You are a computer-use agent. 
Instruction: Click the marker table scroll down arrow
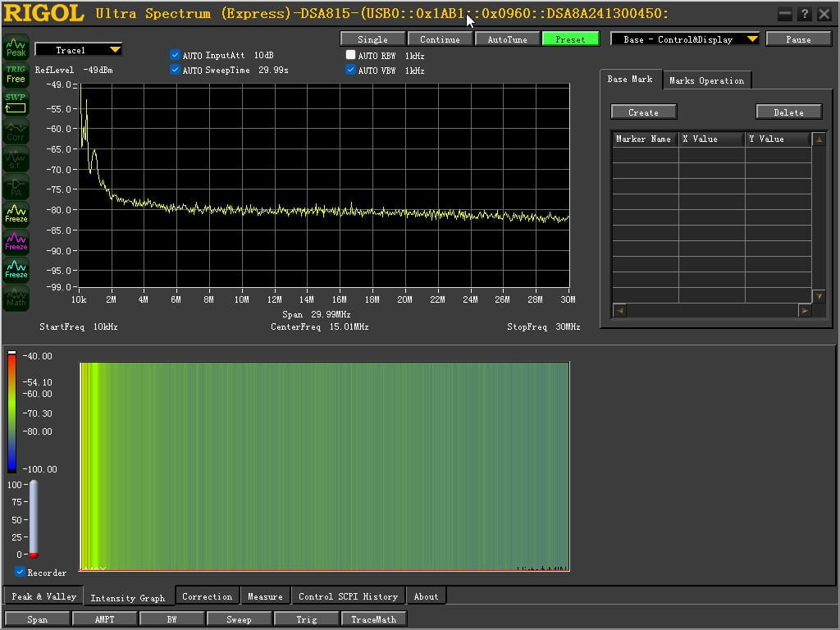coord(819,295)
